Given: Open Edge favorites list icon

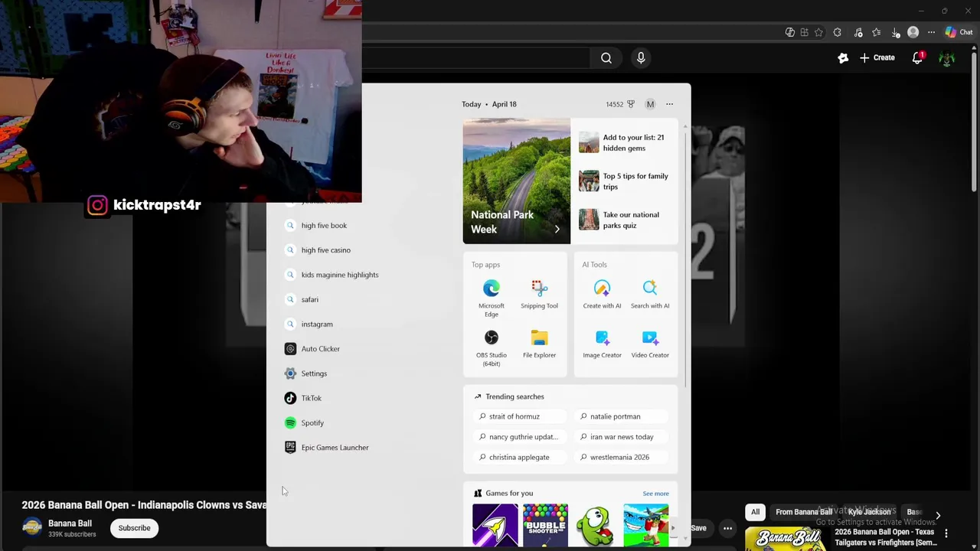Looking at the screenshot, I should pyautogui.click(x=877, y=32).
